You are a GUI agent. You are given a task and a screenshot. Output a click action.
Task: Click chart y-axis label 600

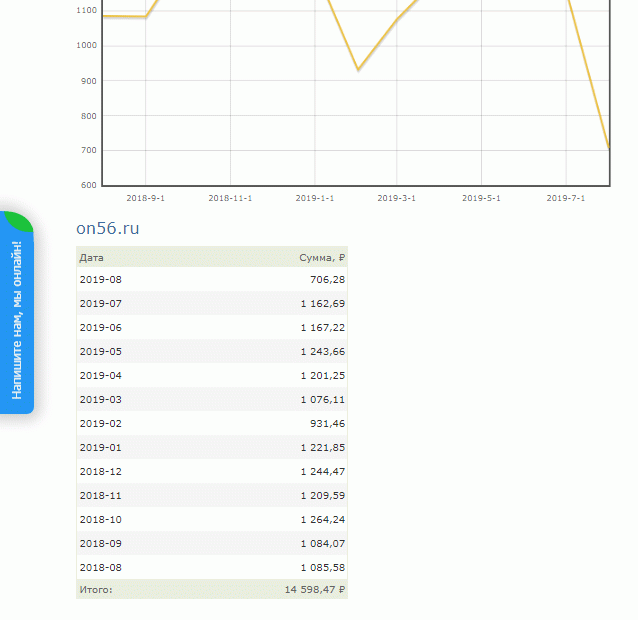[x=89, y=185]
